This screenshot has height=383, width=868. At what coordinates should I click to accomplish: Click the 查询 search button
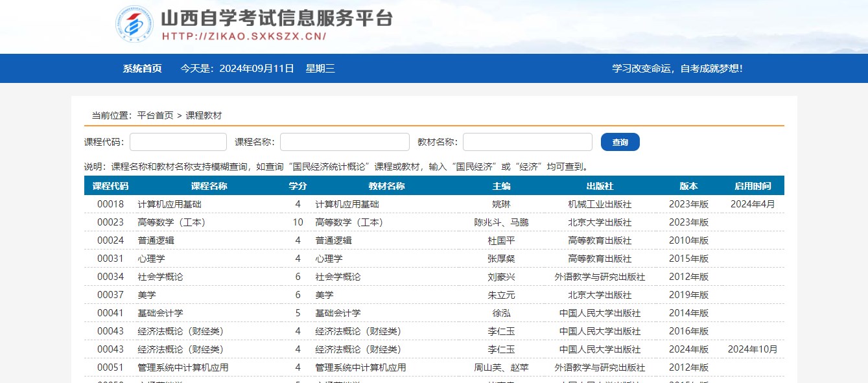click(619, 141)
